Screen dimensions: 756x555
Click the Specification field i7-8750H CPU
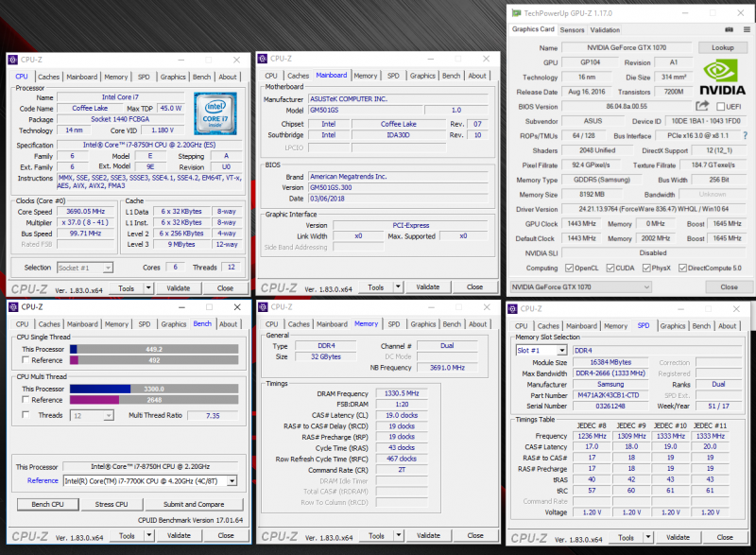coord(149,145)
